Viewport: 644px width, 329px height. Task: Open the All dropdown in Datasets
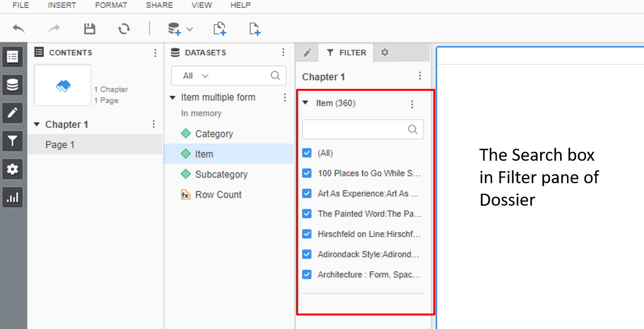coord(196,76)
